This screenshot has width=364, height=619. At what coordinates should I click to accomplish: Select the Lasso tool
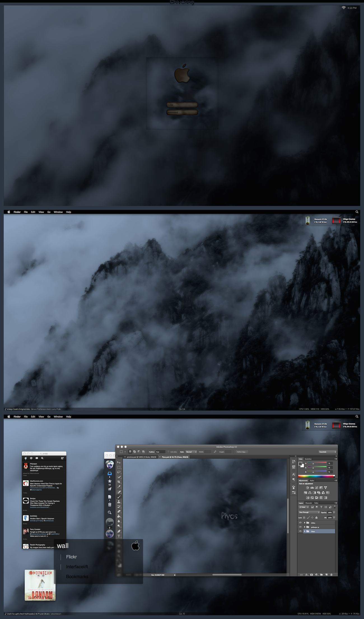tap(119, 472)
